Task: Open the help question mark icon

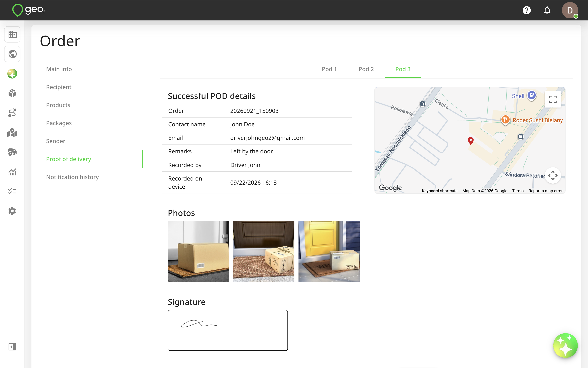Action: (527, 10)
